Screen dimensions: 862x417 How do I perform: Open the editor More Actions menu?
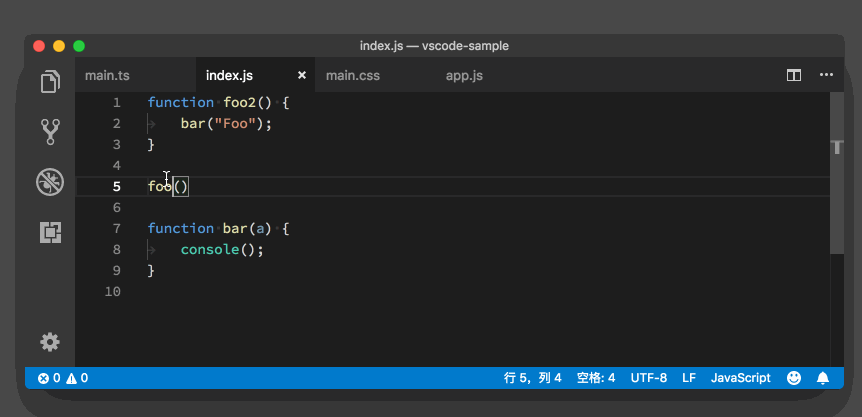[x=826, y=75]
